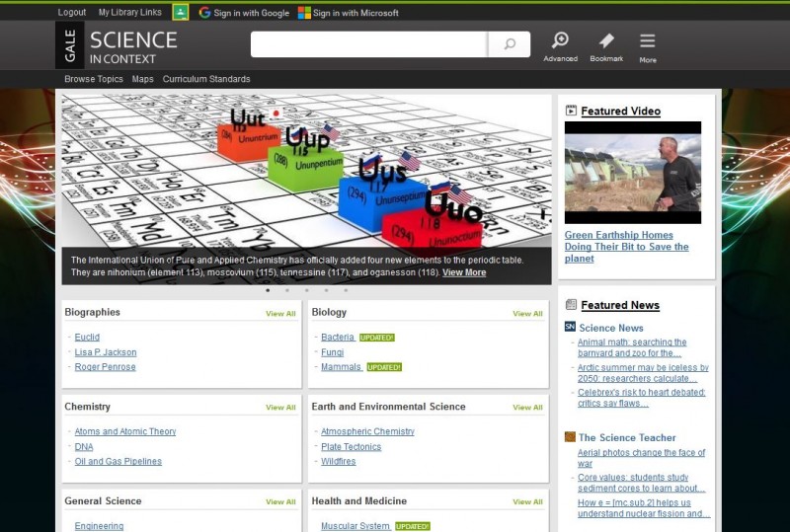
Task: View All Earth and Environmental Science
Action: point(527,407)
